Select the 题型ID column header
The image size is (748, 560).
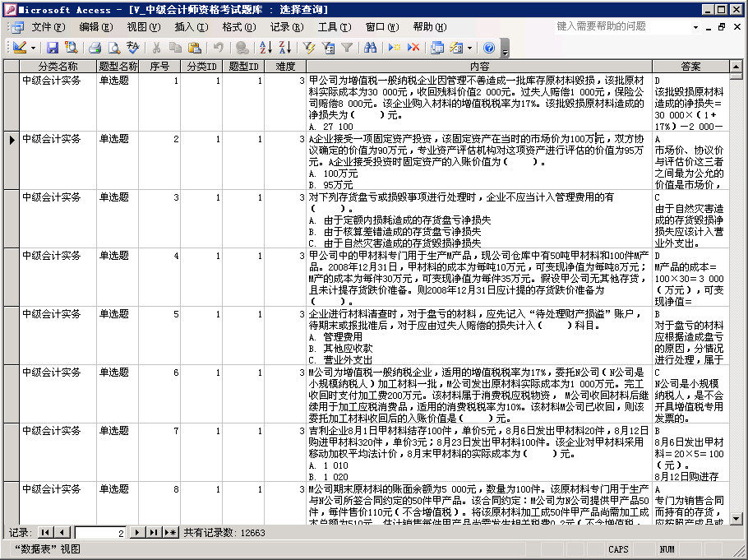tap(243, 67)
